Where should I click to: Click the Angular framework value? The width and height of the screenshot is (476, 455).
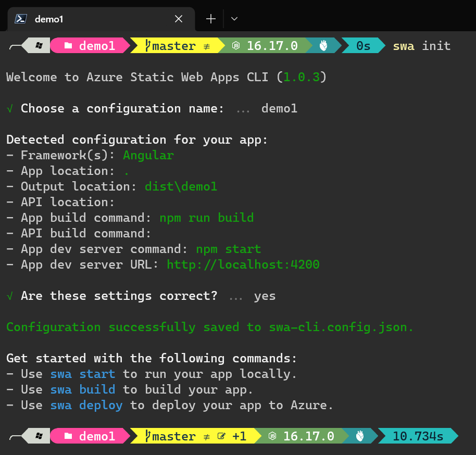pyautogui.click(x=148, y=156)
